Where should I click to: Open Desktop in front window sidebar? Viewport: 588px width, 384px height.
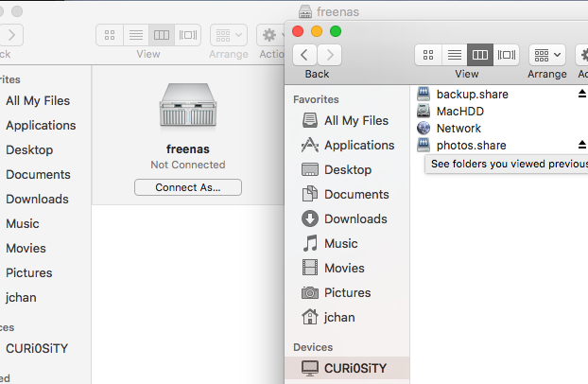click(x=347, y=169)
